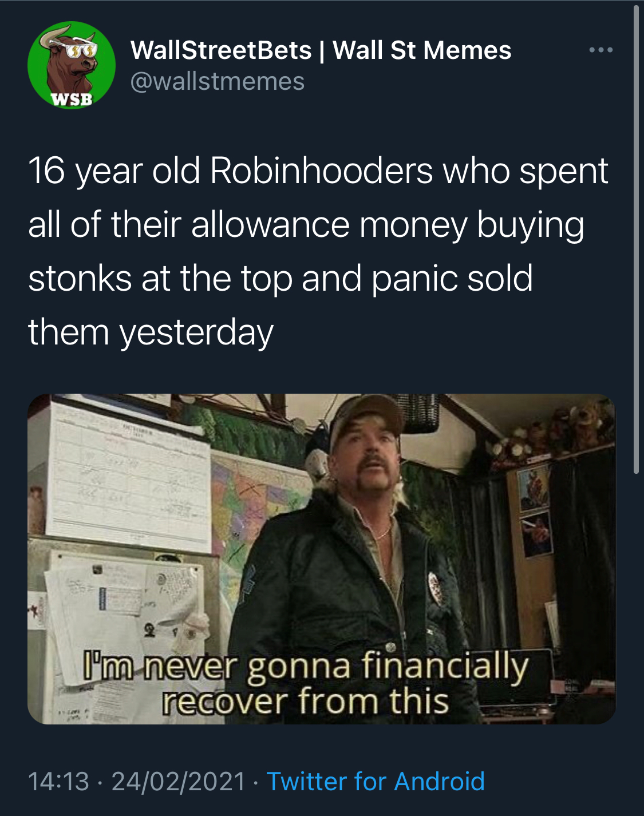Click the scrollbar thumb on the right edge

click(x=636, y=239)
